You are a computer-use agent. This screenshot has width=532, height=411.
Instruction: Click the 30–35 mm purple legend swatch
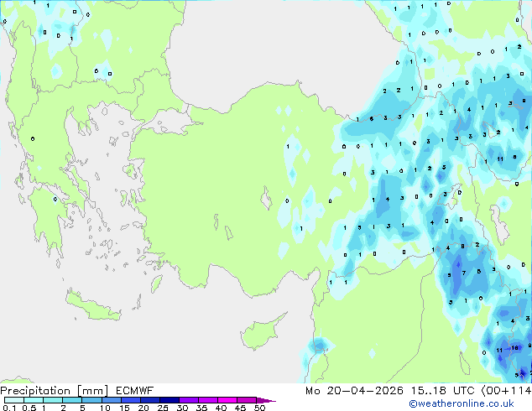188,400
